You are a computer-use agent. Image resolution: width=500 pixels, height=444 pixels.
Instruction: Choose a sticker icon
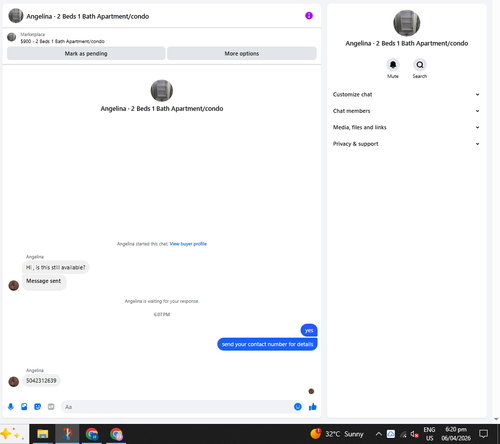pos(37,407)
